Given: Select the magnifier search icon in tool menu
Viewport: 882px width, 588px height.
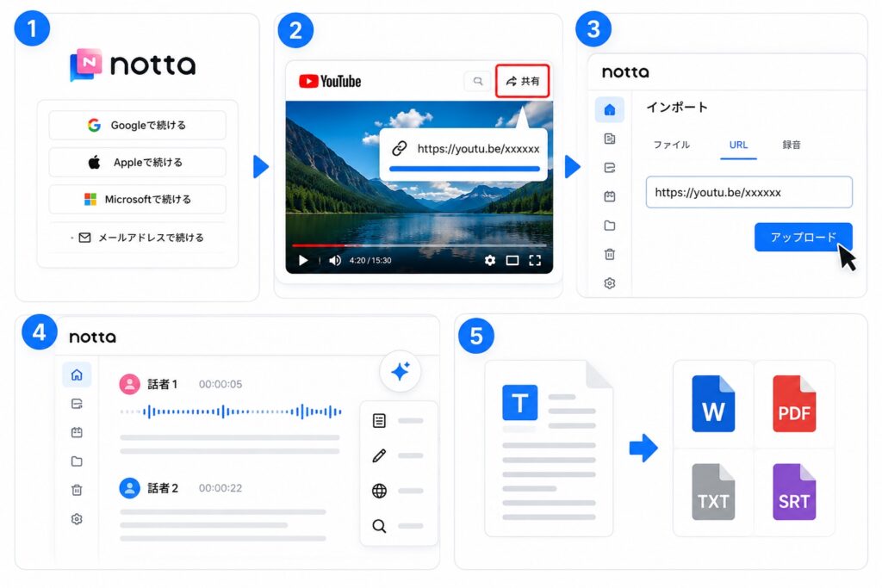Looking at the screenshot, I should (379, 526).
